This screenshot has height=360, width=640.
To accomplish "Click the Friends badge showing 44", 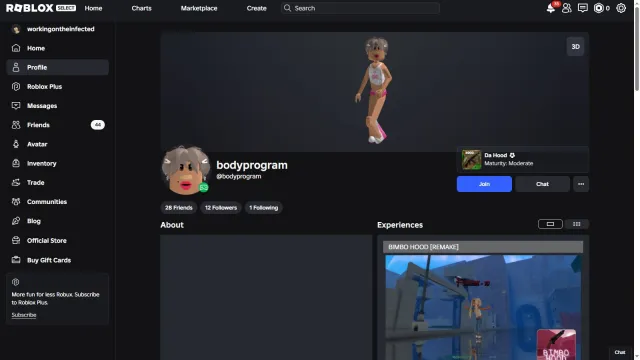I will click(x=98, y=125).
